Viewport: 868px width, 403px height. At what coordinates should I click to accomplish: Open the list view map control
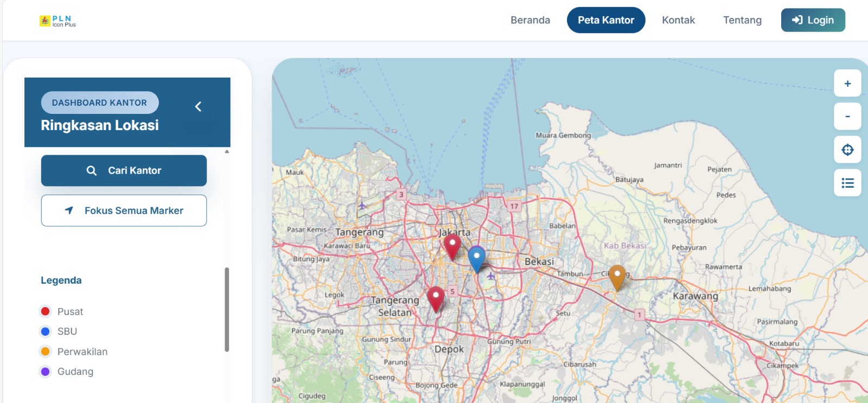point(847,183)
